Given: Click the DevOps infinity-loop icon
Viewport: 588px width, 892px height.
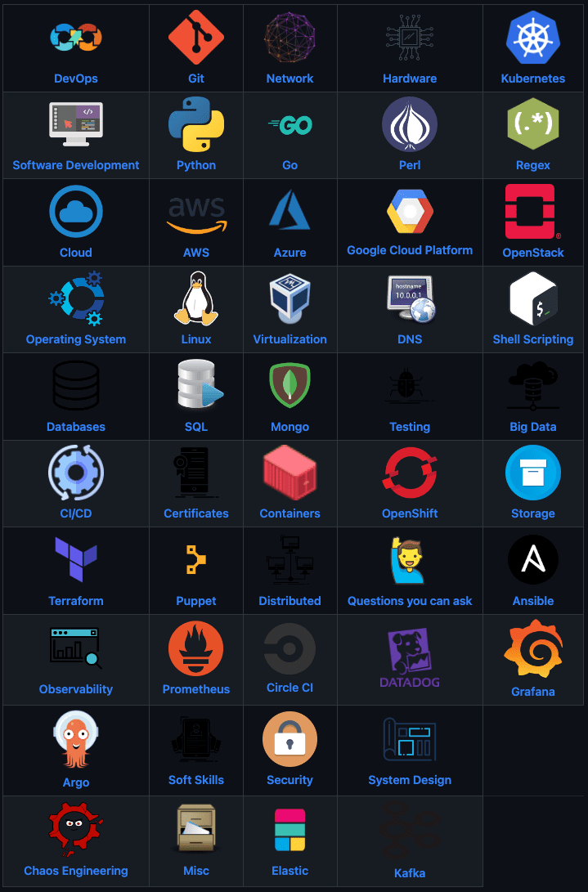Looking at the screenshot, I should (x=76, y=37).
